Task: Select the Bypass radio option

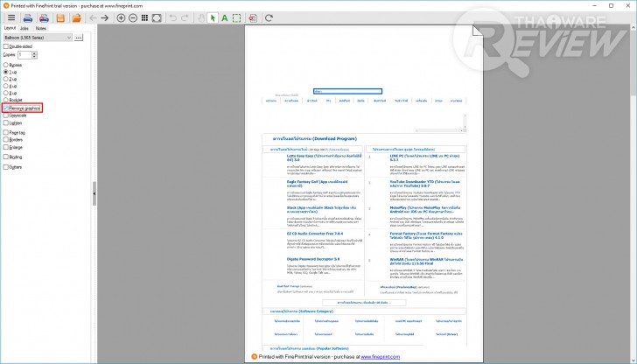Action: point(5,65)
